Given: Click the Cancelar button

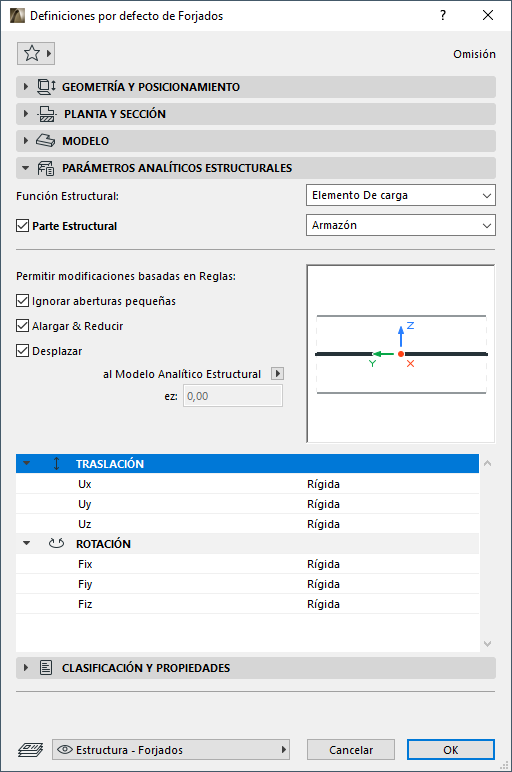Looking at the screenshot, I should click(351, 749).
